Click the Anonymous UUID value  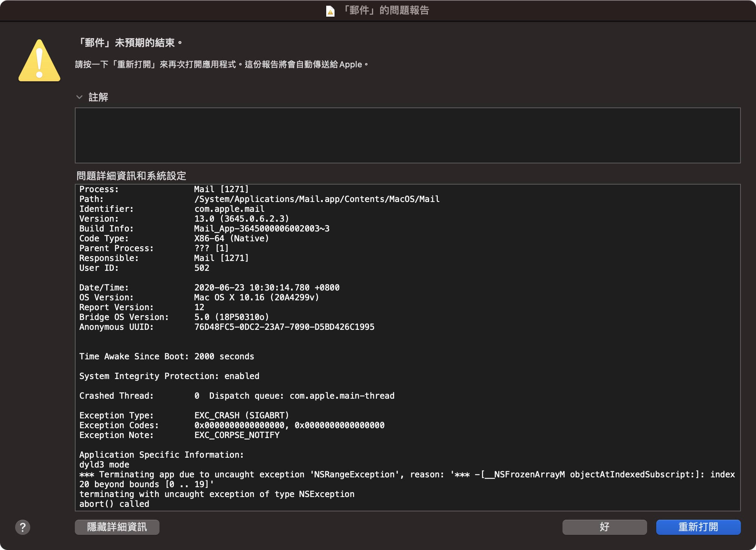coord(284,327)
